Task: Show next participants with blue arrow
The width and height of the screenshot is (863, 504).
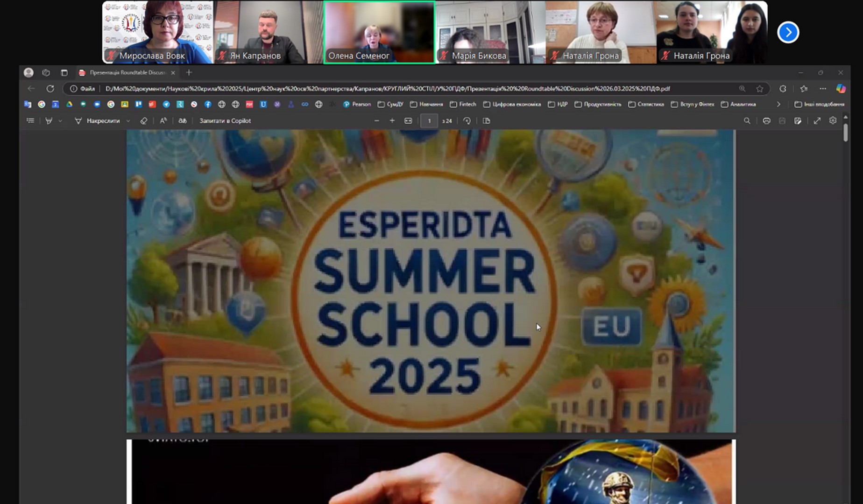Action: pos(788,32)
